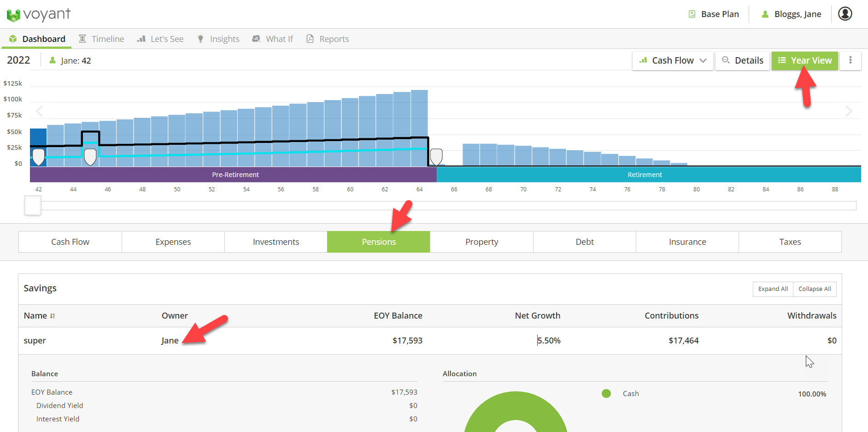The height and width of the screenshot is (432, 868).
Task: Click the $17,464 contributions value
Action: point(684,341)
